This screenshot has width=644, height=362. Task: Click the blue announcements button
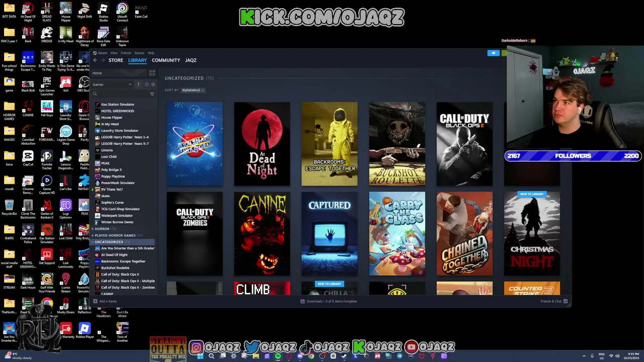click(493, 53)
